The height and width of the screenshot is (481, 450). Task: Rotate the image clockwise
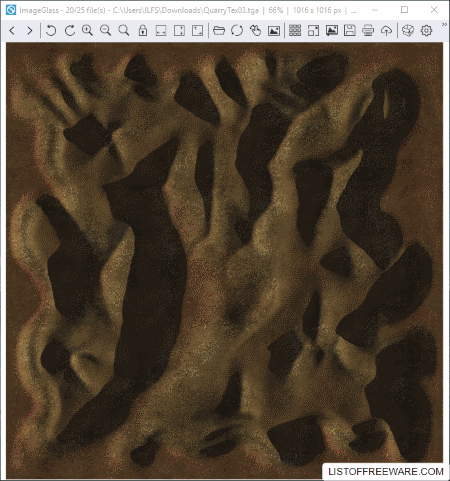69,31
